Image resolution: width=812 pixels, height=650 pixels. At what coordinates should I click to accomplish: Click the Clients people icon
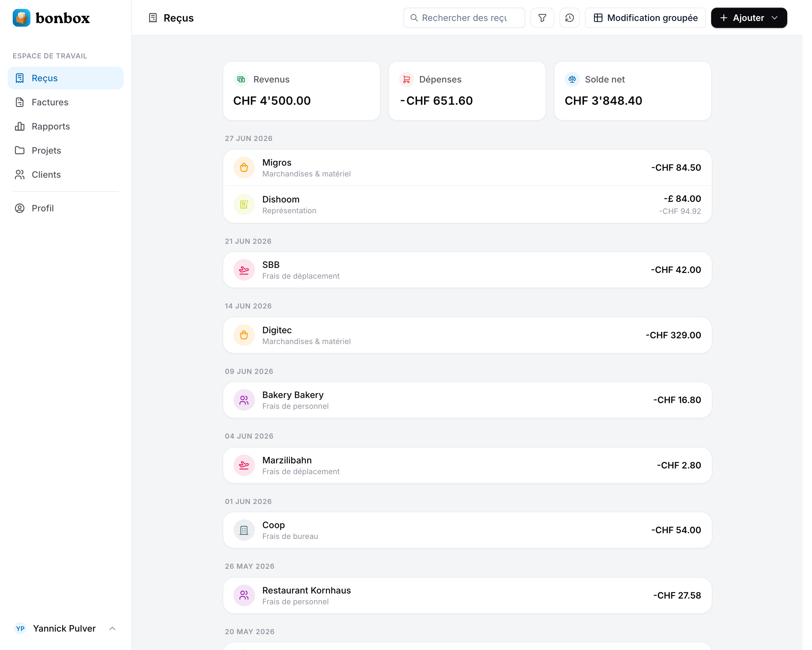[x=20, y=175]
